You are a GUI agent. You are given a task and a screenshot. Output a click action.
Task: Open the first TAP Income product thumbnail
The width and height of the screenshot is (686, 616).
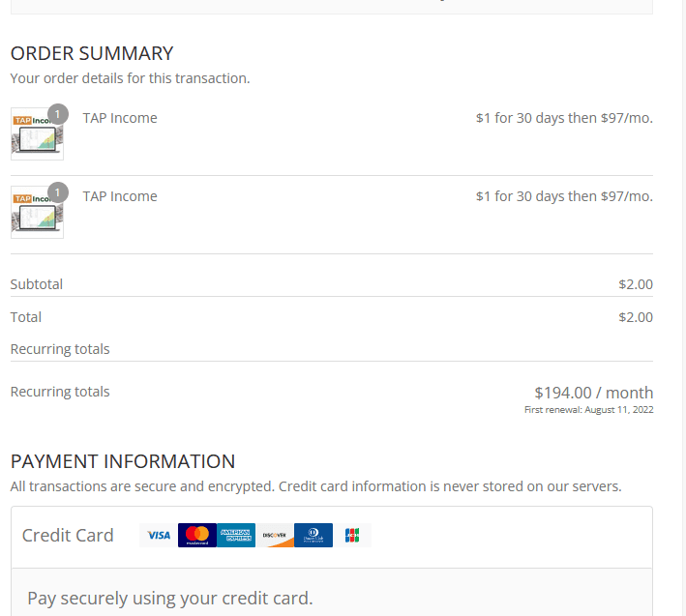point(36,135)
